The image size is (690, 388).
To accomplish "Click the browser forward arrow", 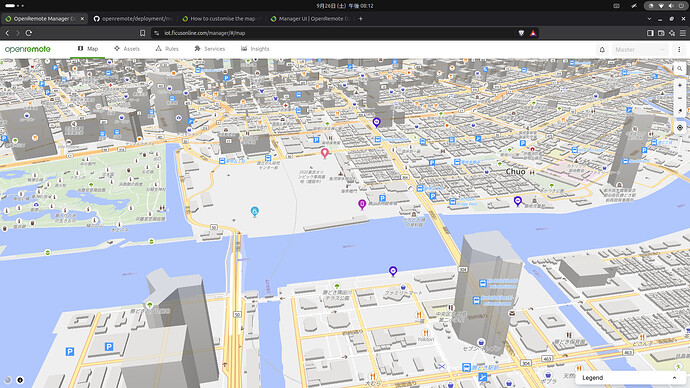I will point(18,33).
